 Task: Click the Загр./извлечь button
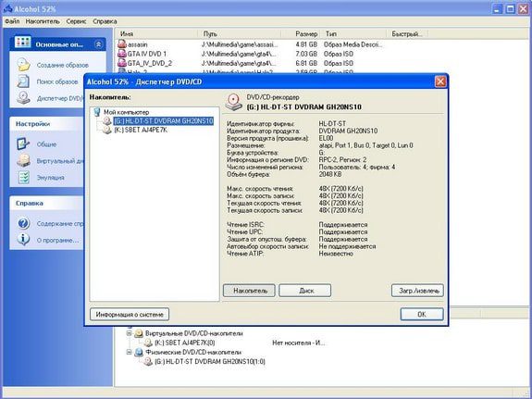tap(417, 291)
